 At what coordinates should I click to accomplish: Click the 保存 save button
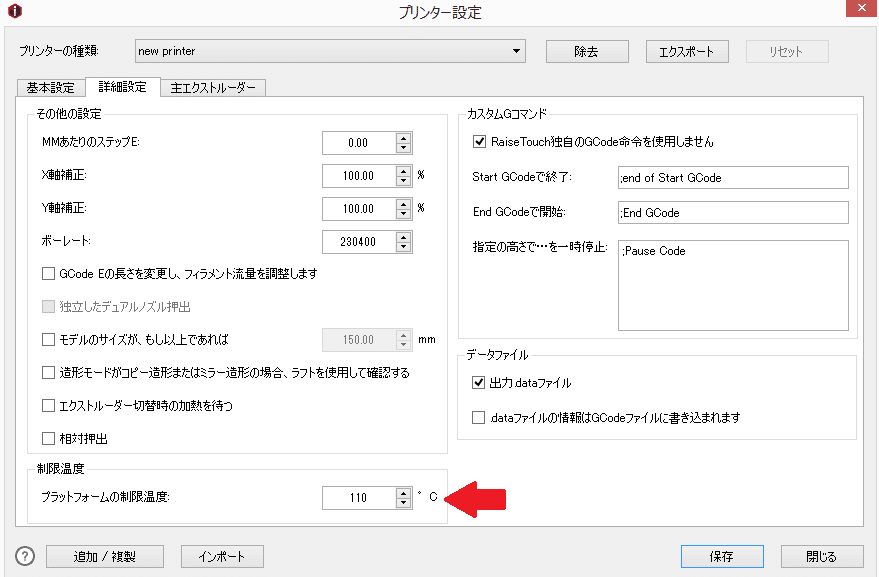tap(722, 557)
